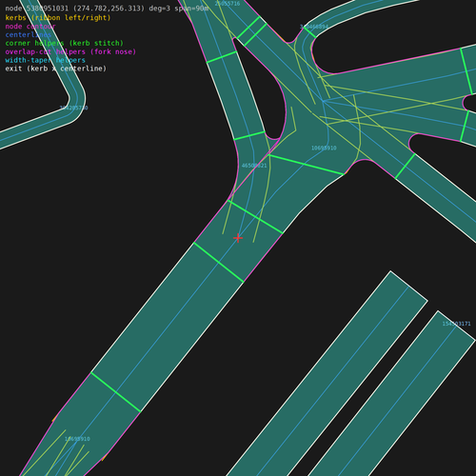The image size is (476, 476).
Task: Select legend entry 'overlap-cut helpers (fork nose)'
Action: tap(70, 51)
